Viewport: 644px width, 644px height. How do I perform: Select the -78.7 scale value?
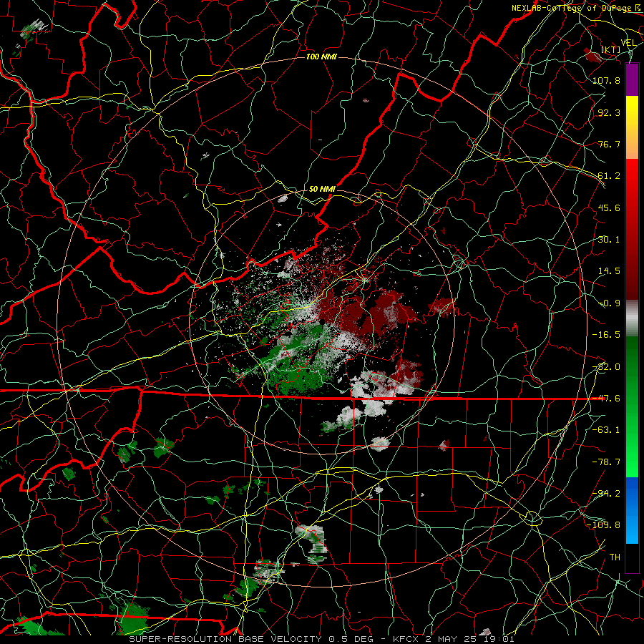coord(606,462)
